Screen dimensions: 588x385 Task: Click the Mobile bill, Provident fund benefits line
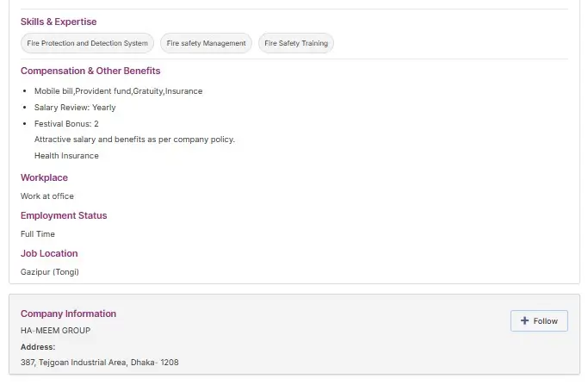pyautogui.click(x=118, y=91)
